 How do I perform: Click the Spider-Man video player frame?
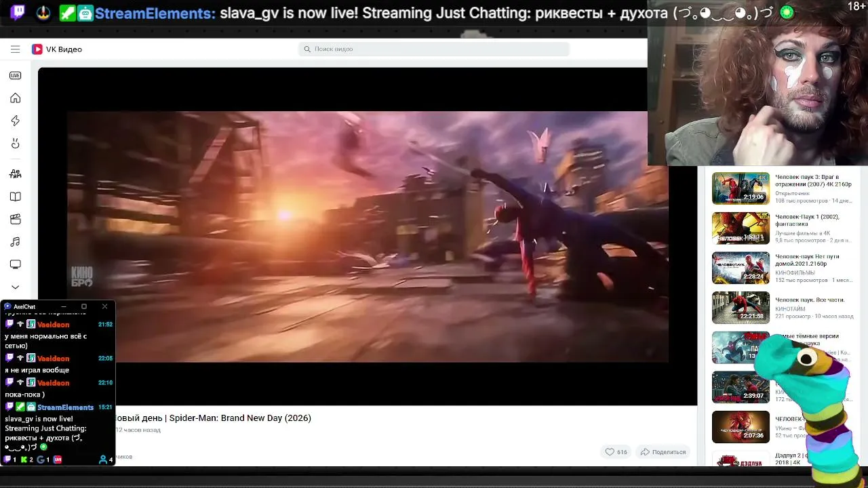tap(368, 237)
